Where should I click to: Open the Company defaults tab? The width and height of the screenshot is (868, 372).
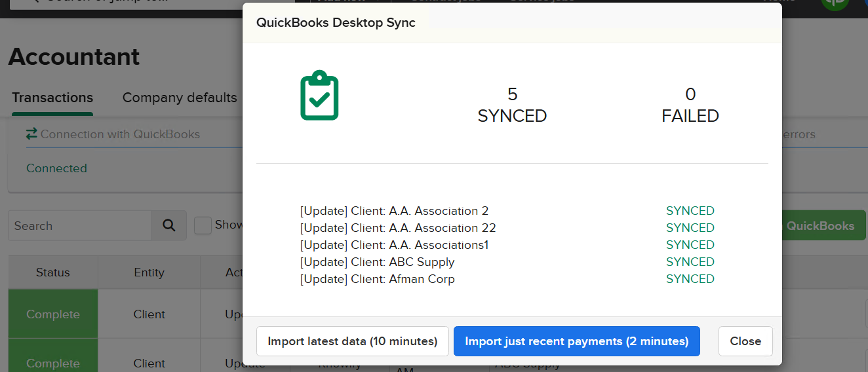180,98
